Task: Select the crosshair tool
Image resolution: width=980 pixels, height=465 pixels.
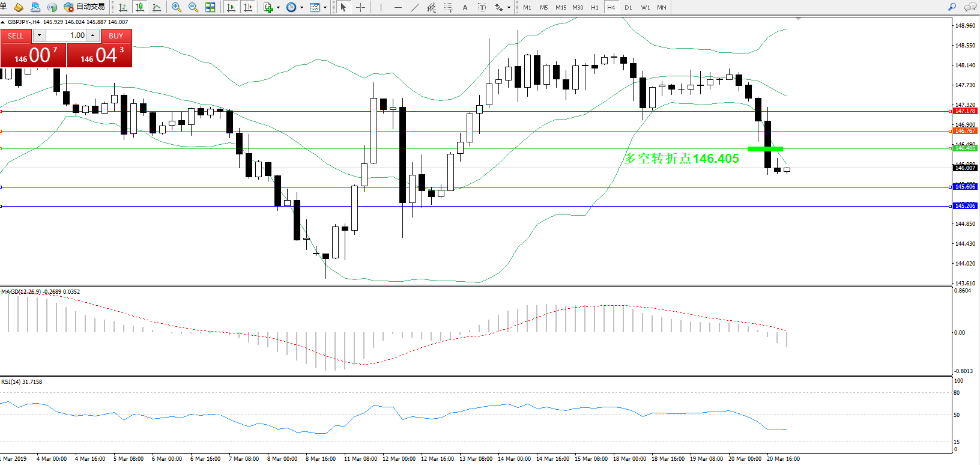Action: 360,7
